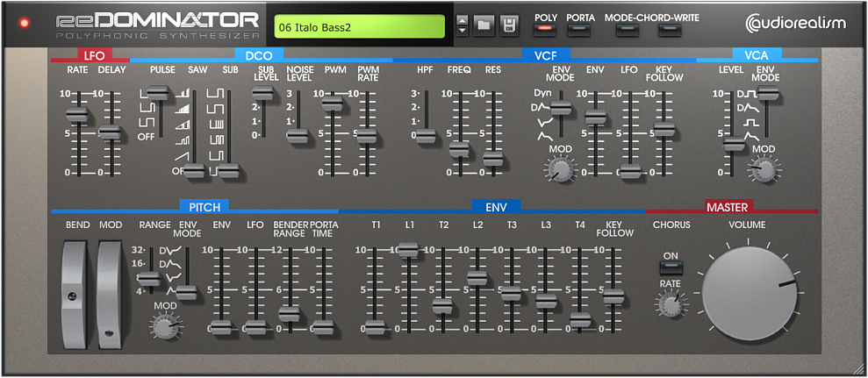This screenshot has height=378, width=868.
Task: Click the VCF KEY FOLLOW slider handle
Action: [x=664, y=128]
